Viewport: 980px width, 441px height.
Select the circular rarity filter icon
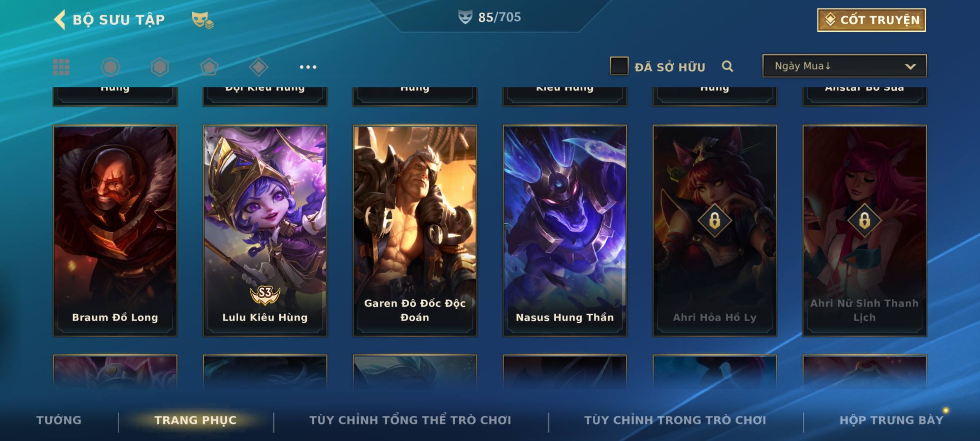(110, 67)
